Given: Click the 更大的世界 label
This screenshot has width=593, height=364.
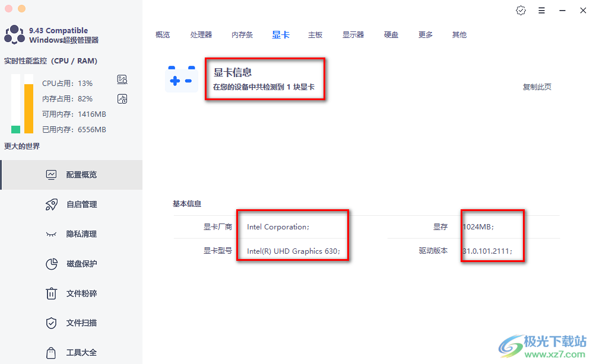Looking at the screenshot, I should pyautogui.click(x=22, y=146).
